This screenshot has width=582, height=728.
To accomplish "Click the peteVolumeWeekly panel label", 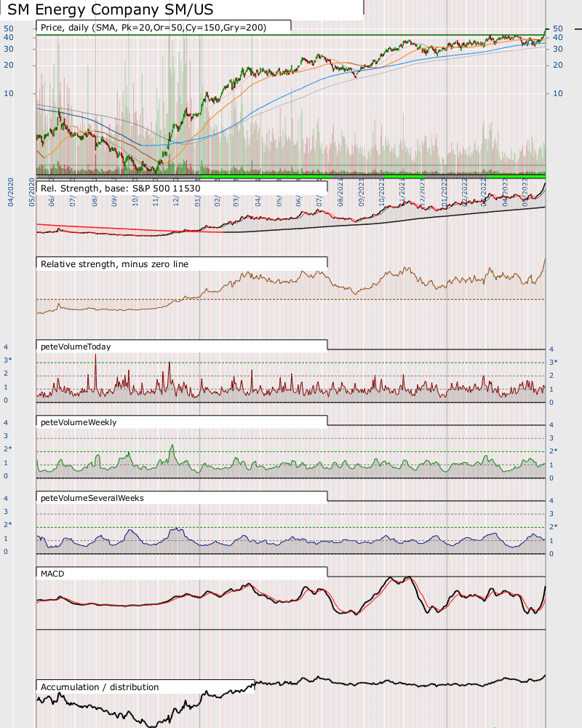I will (x=79, y=422).
